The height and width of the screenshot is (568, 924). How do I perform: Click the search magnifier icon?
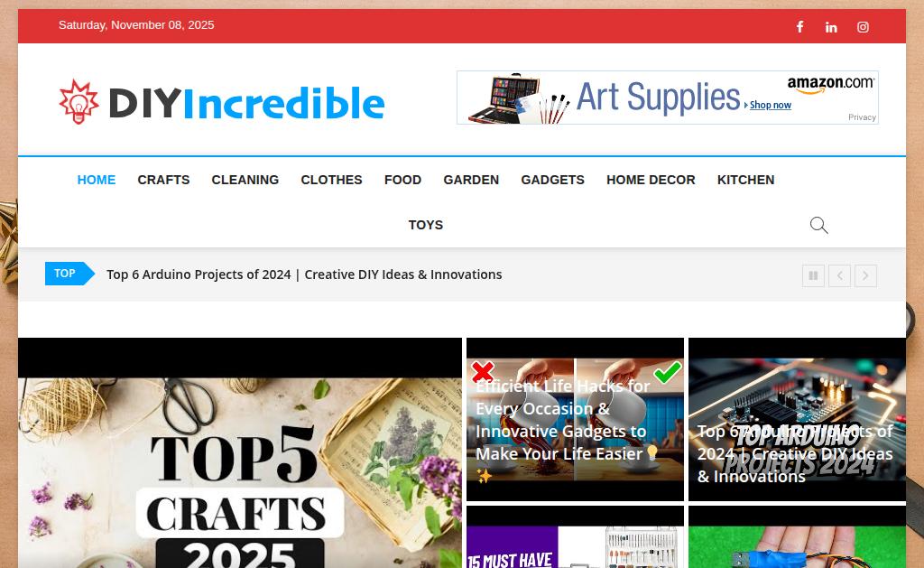[x=818, y=225]
